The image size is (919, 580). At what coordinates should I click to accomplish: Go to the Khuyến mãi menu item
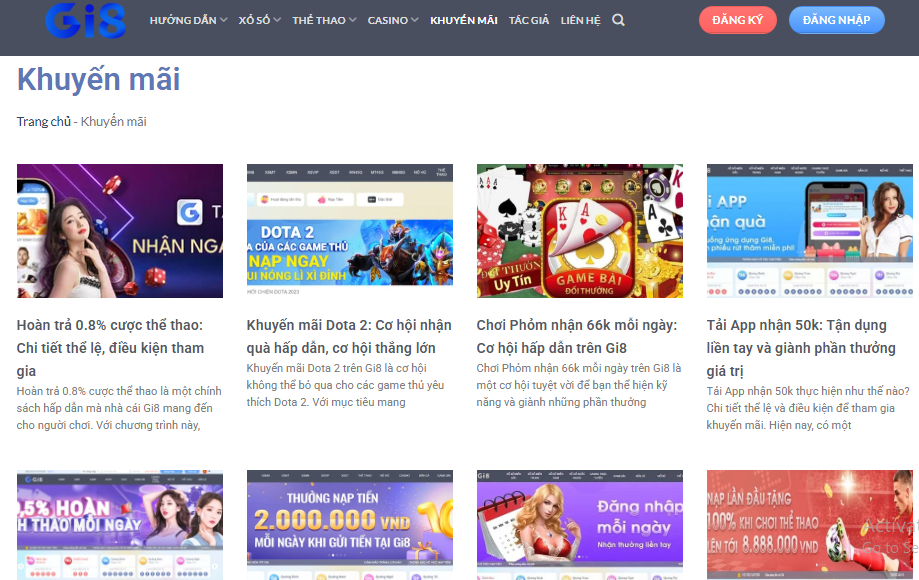[x=463, y=20]
